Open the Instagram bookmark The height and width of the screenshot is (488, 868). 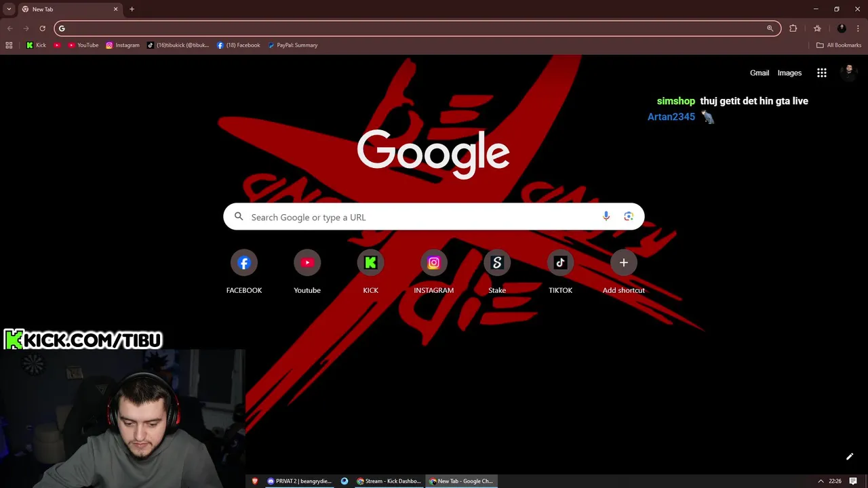click(x=123, y=45)
